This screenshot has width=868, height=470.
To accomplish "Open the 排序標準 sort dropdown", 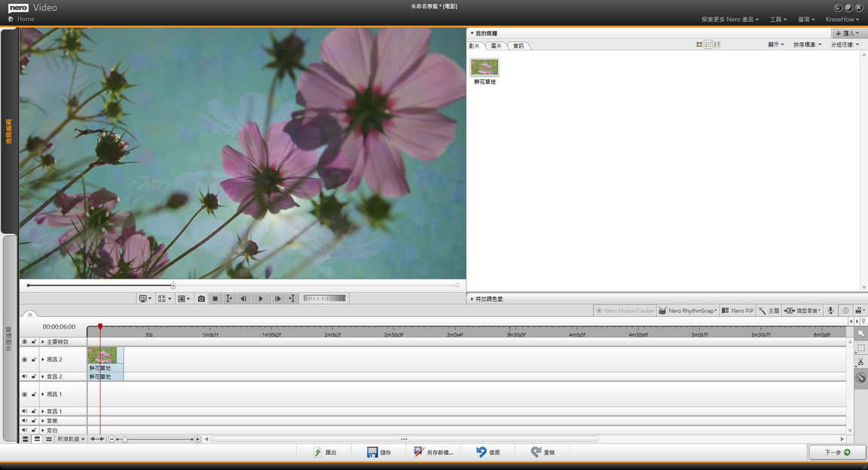I will pyautogui.click(x=807, y=44).
